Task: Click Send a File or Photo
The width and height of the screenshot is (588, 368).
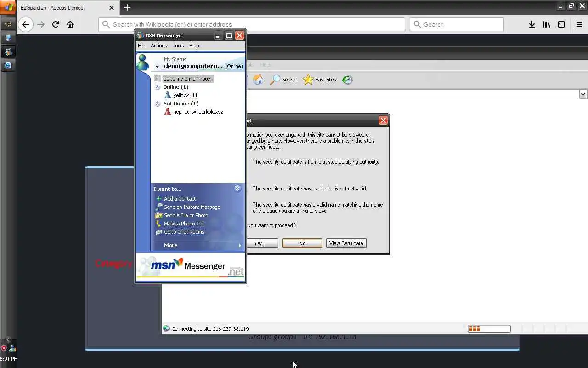Action: 186,215
